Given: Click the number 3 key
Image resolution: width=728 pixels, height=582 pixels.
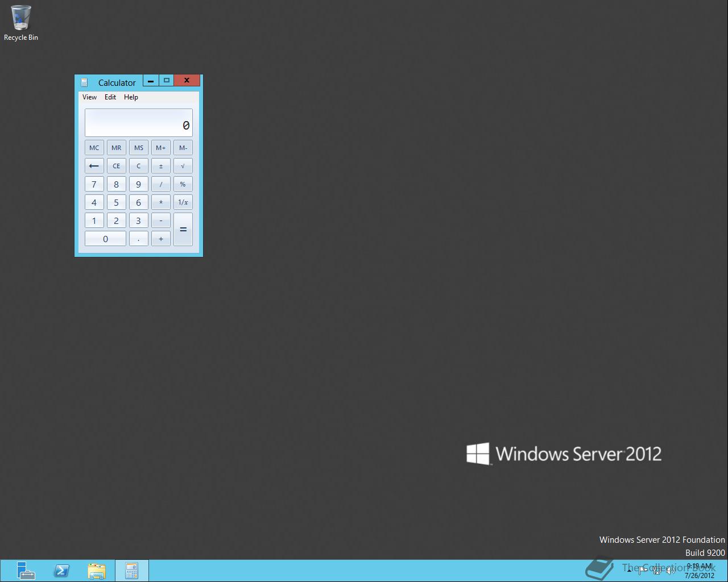Looking at the screenshot, I should (x=139, y=221).
